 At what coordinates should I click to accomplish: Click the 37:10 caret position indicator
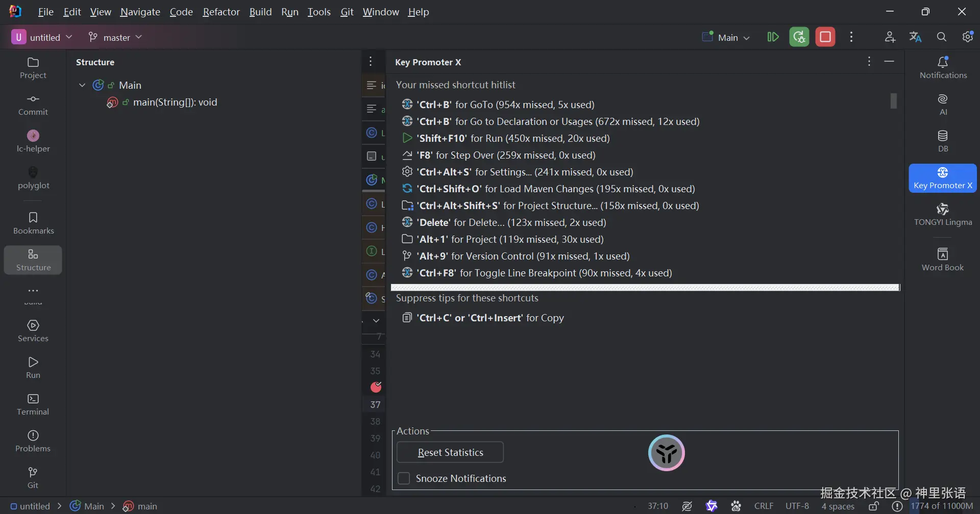pyautogui.click(x=657, y=506)
